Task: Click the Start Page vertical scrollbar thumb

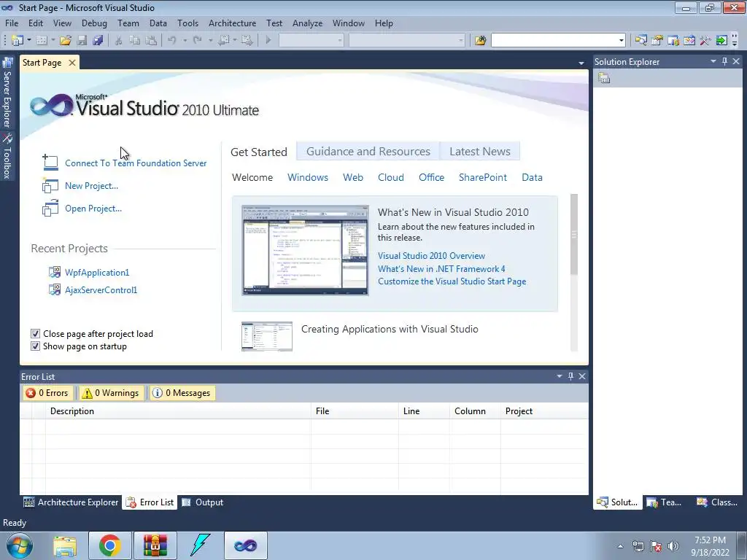Action: click(574, 234)
